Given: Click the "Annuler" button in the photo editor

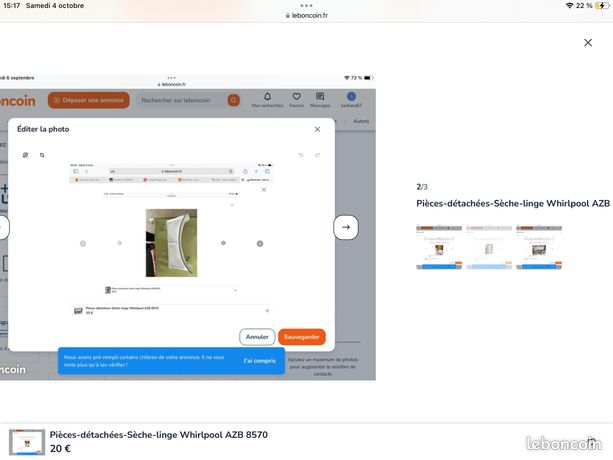Looking at the screenshot, I should pyautogui.click(x=257, y=337).
